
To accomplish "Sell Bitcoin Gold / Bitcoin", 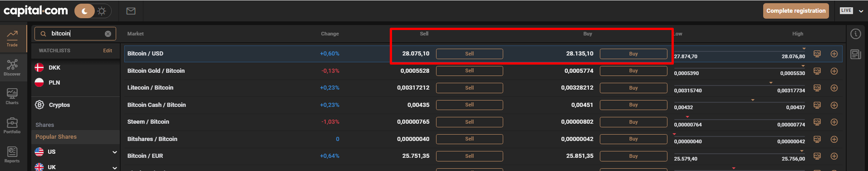I will [x=469, y=71].
